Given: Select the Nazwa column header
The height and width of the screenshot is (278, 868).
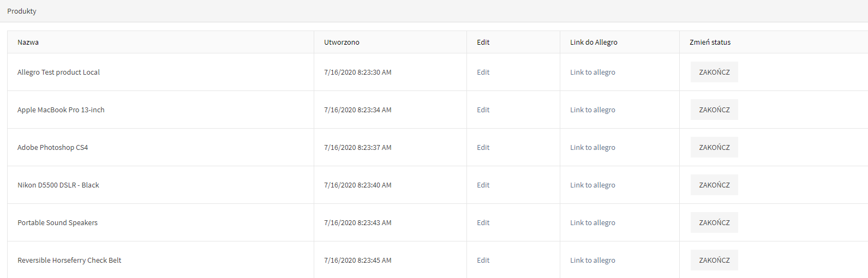Looking at the screenshot, I should pyautogui.click(x=28, y=42).
